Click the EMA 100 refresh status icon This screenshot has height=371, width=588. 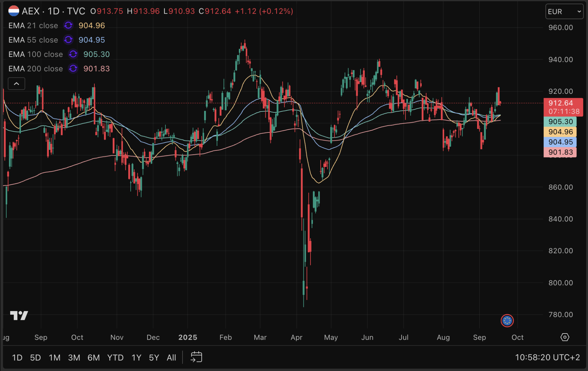73,54
